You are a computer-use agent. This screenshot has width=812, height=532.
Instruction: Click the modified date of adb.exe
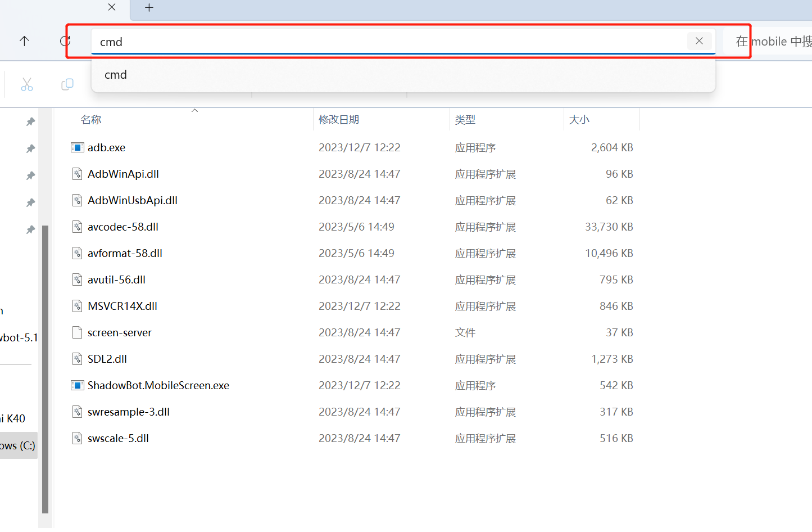point(360,148)
